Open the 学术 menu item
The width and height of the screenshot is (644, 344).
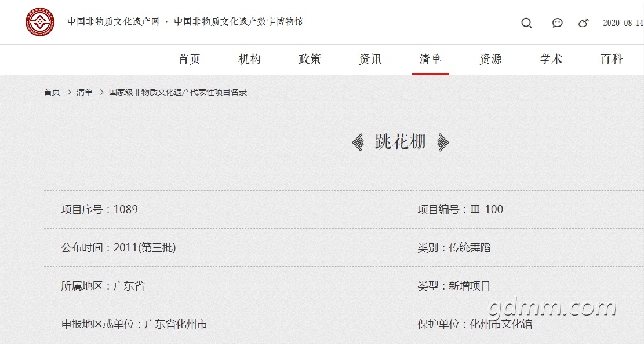click(x=551, y=59)
